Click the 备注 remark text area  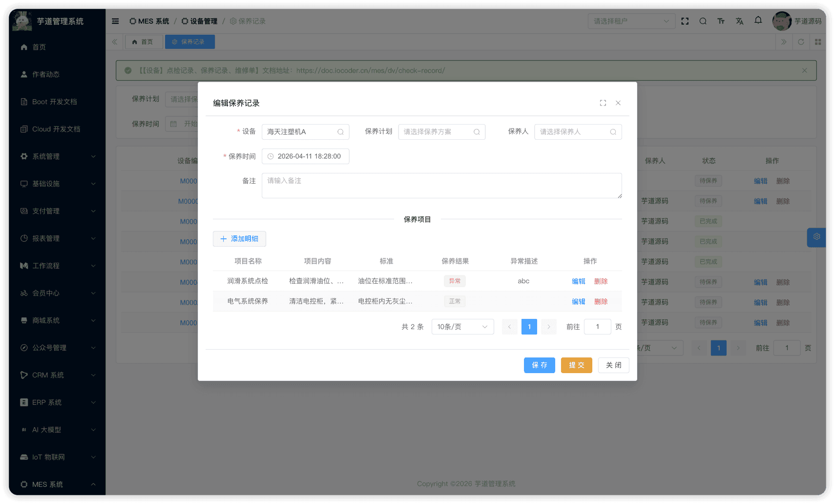point(441,186)
